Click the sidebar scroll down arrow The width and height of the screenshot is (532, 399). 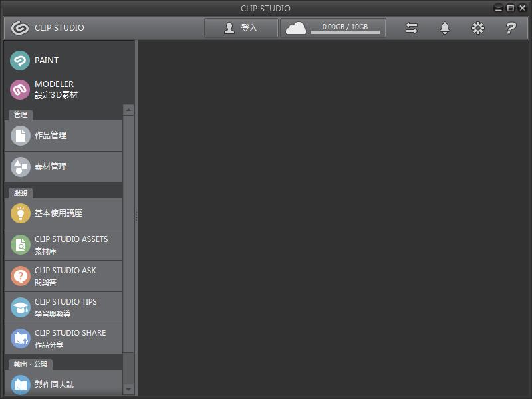click(x=128, y=390)
